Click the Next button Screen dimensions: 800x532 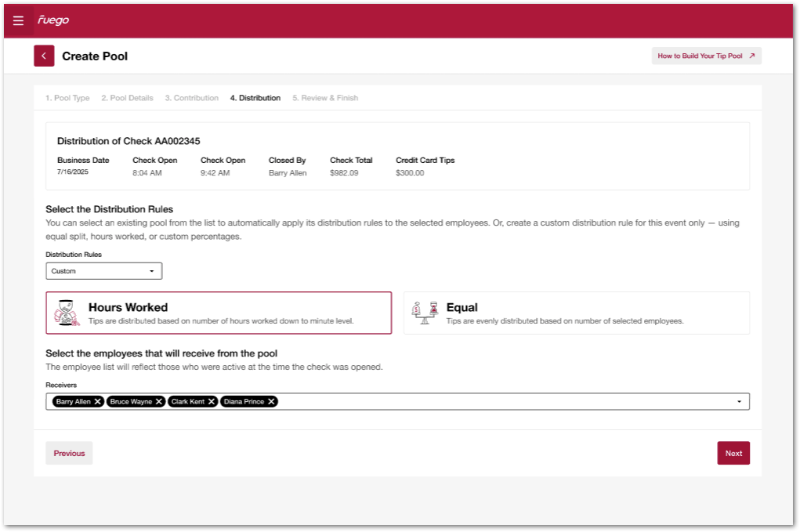(733, 453)
